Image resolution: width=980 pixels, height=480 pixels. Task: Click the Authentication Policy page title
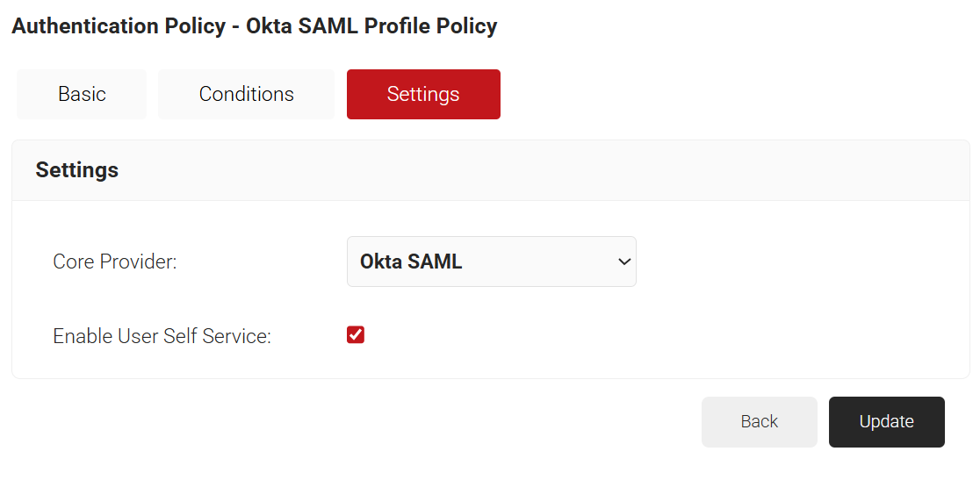tap(255, 26)
